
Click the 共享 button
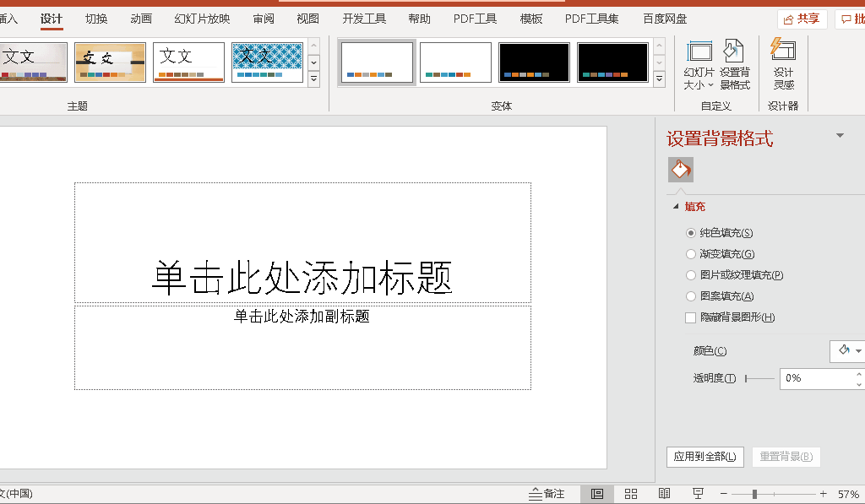coord(801,17)
